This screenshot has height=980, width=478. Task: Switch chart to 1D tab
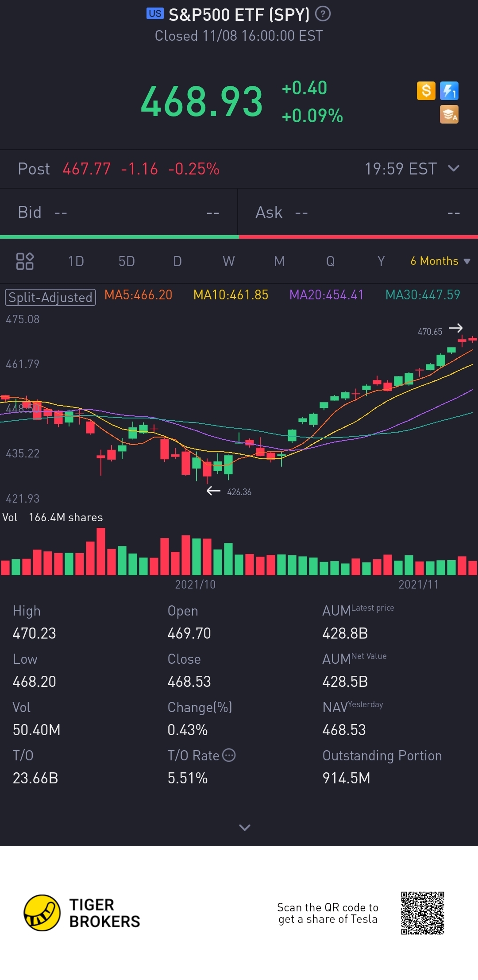click(x=76, y=261)
